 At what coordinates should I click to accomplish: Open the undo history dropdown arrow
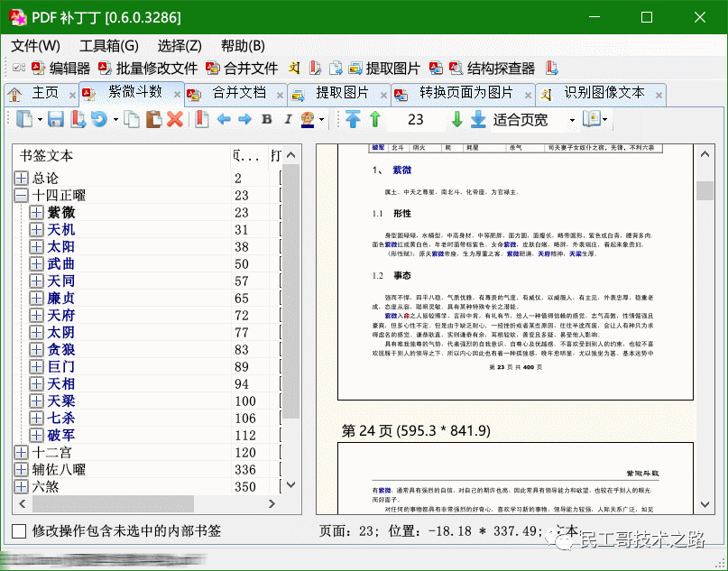[115, 120]
